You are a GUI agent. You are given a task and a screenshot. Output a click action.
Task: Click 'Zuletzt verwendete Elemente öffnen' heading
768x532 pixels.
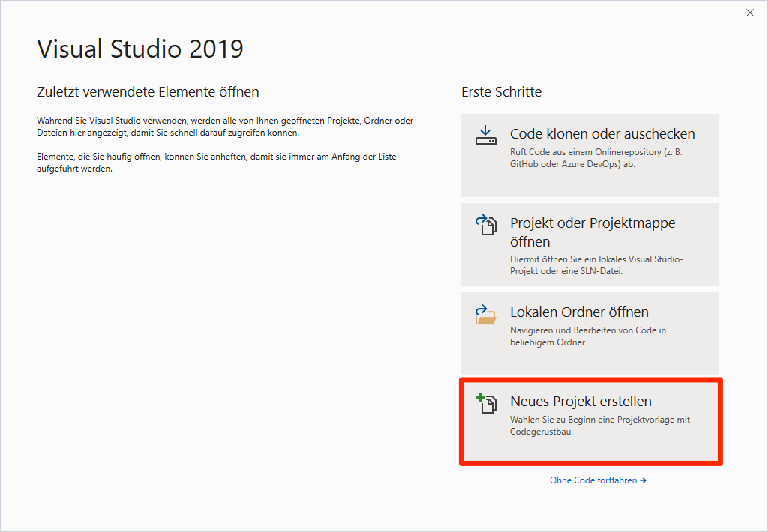148,92
